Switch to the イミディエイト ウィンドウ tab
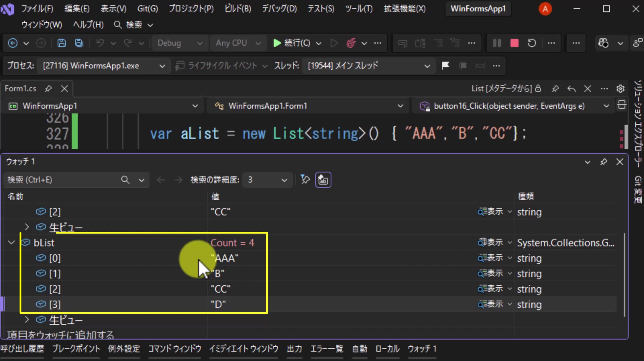This screenshot has width=644, height=361. [x=244, y=349]
